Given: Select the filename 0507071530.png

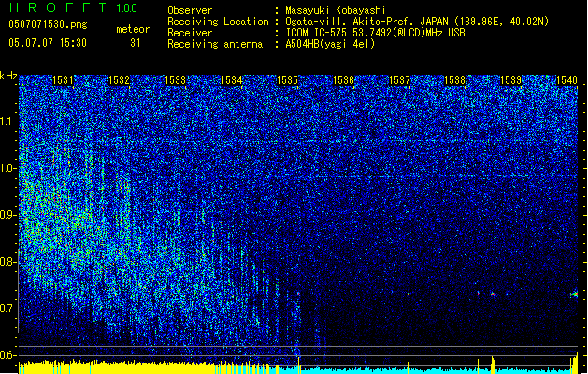Looking at the screenshot, I should click(x=48, y=24).
